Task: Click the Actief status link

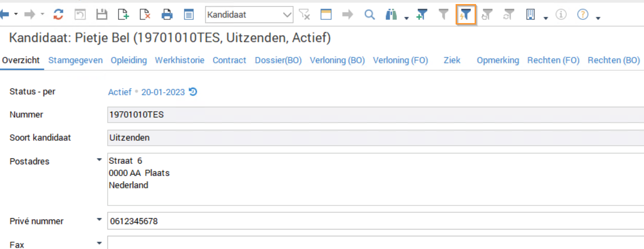Action: pyautogui.click(x=120, y=92)
